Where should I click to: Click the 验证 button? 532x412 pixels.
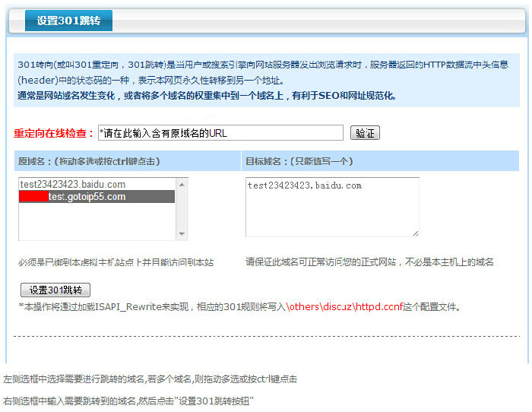click(x=365, y=133)
